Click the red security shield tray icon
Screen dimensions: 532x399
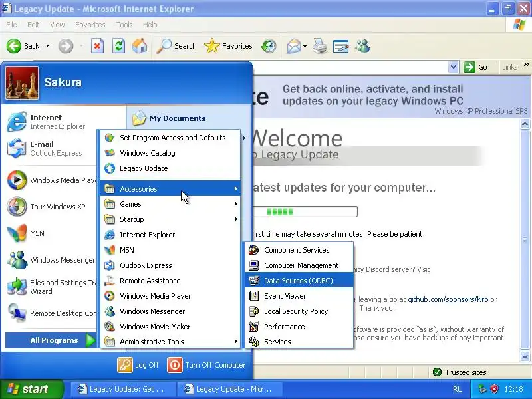[x=495, y=389]
